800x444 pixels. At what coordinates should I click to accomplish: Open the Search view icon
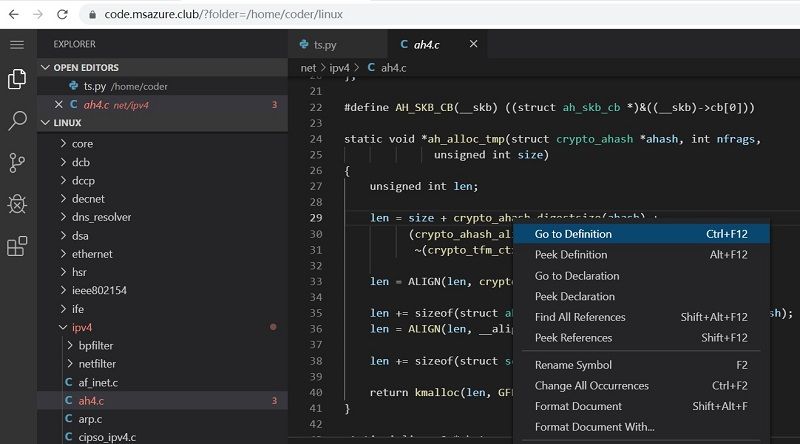[x=17, y=121]
